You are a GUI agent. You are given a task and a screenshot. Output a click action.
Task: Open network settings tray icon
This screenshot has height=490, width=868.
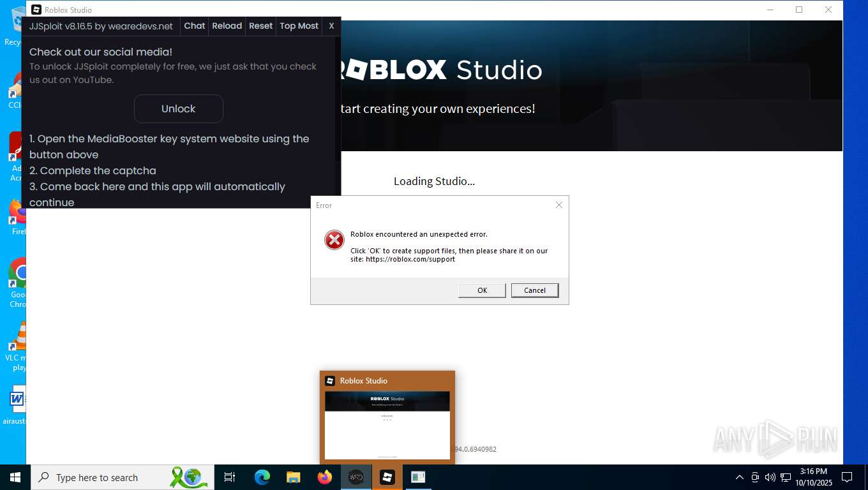tap(786, 477)
